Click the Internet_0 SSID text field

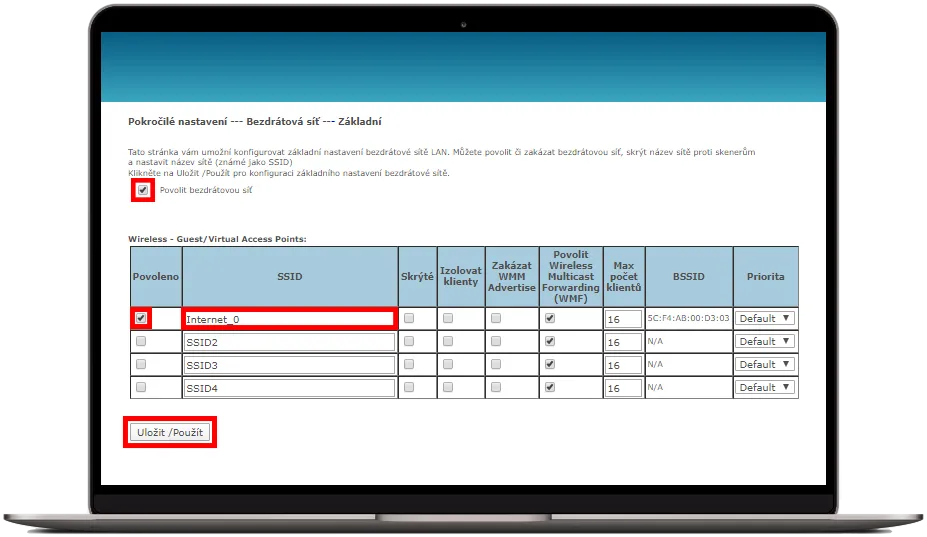point(288,319)
